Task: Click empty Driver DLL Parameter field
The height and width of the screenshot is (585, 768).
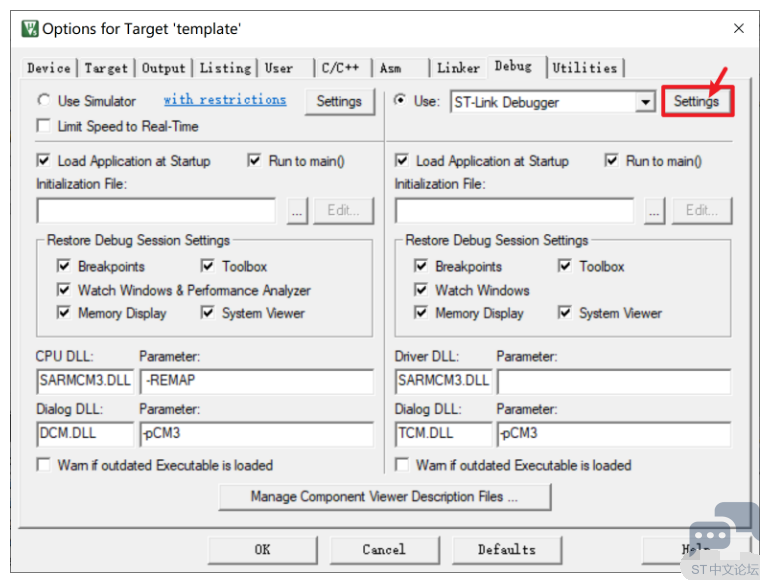Action: [614, 381]
